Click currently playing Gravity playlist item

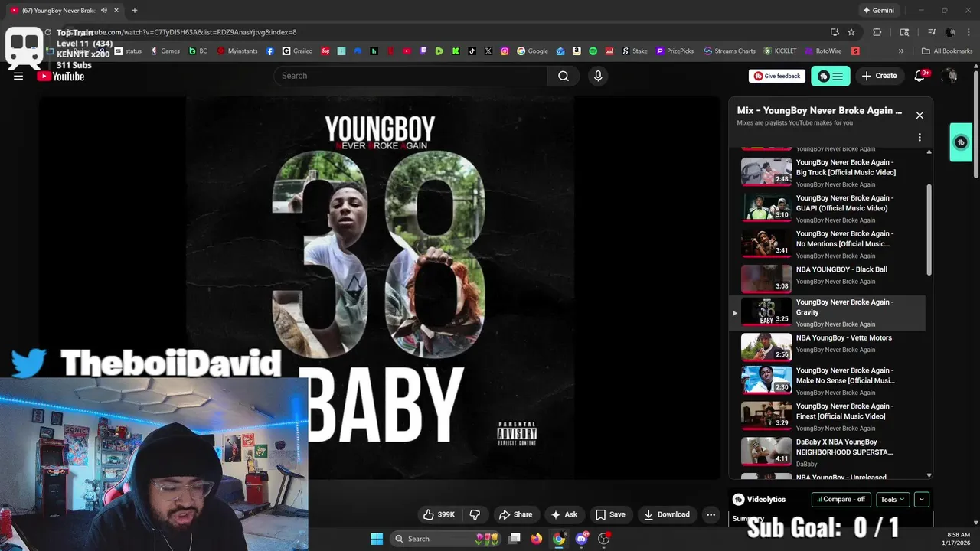(827, 312)
